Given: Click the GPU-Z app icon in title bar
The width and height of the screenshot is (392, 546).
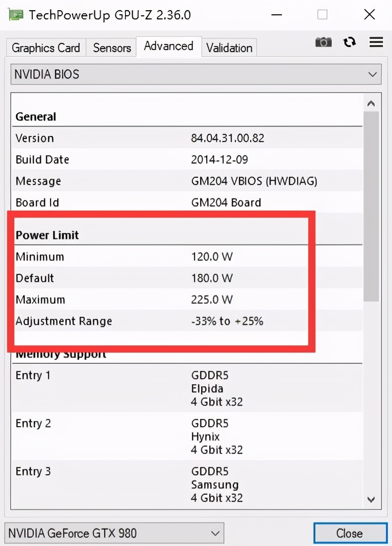Looking at the screenshot, I should (x=16, y=15).
